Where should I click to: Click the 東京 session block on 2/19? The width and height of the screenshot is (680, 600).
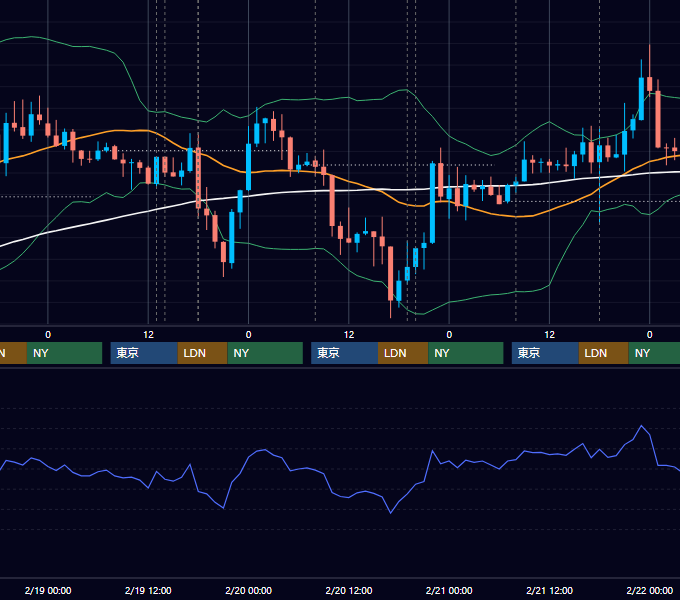point(144,353)
